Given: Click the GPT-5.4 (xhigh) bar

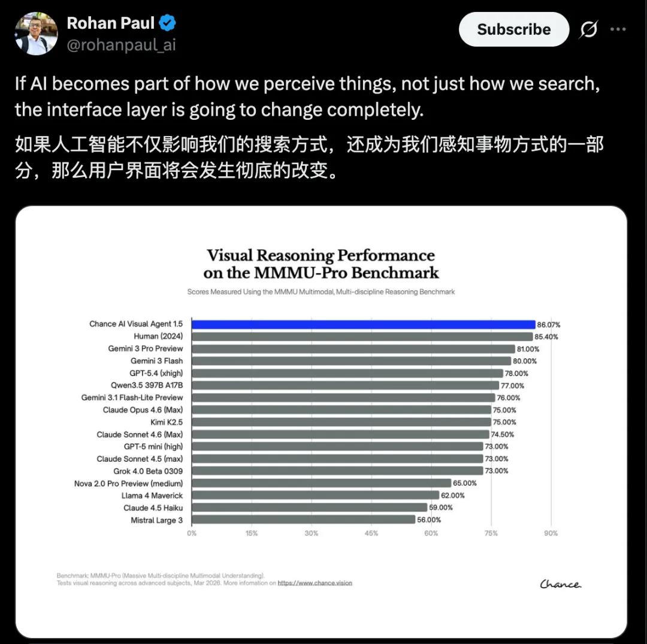Looking at the screenshot, I should pyautogui.click(x=347, y=373).
